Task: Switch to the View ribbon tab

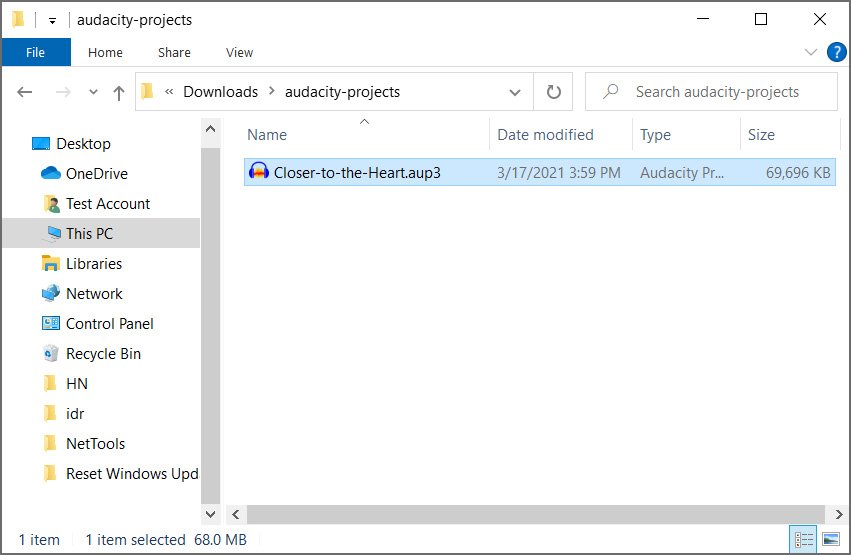Action: 239,52
